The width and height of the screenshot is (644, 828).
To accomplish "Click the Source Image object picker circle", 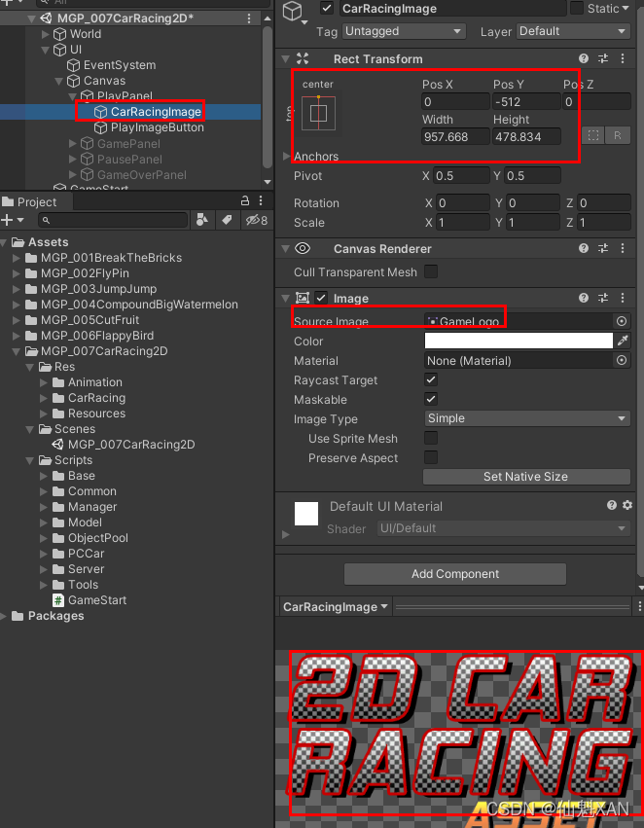I will pyautogui.click(x=622, y=321).
